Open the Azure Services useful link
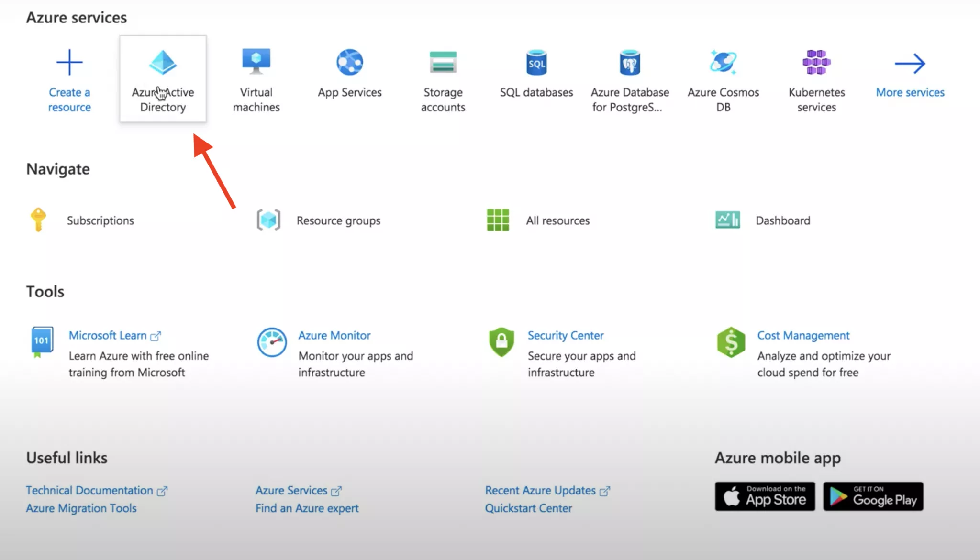The image size is (980, 560). 291,490
